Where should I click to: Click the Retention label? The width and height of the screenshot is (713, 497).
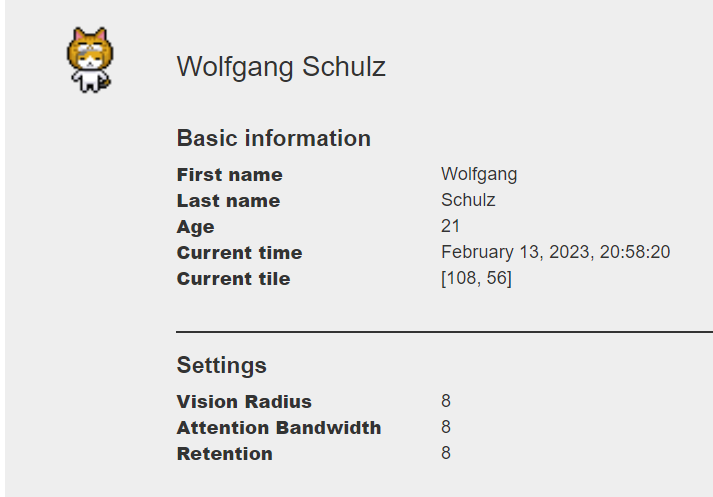224,454
